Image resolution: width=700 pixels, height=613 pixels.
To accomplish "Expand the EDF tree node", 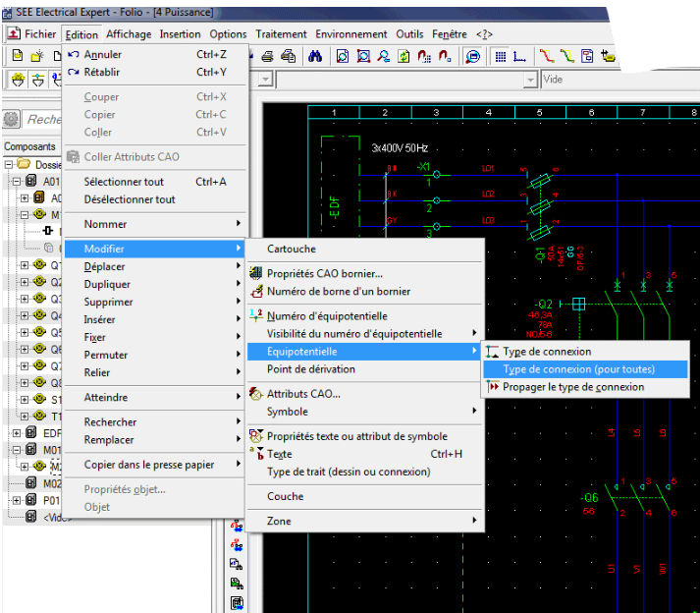I will click(x=17, y=433).
